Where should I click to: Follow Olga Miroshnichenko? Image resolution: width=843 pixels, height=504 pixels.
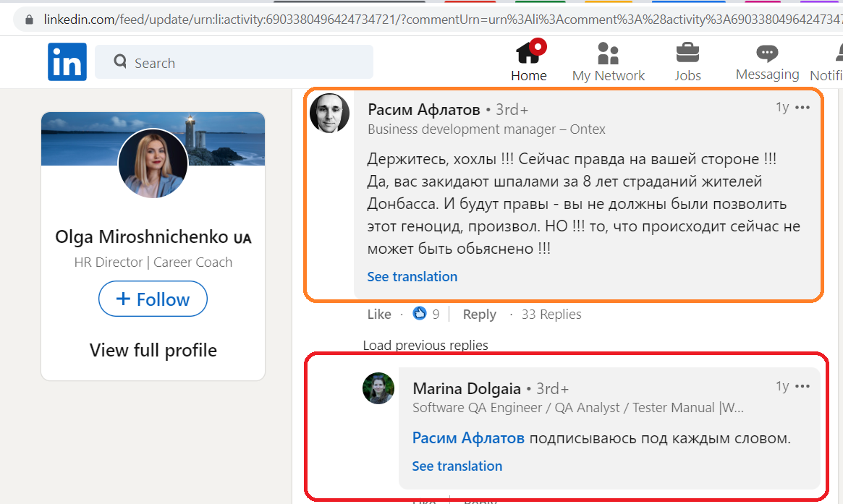coord(153,299)
